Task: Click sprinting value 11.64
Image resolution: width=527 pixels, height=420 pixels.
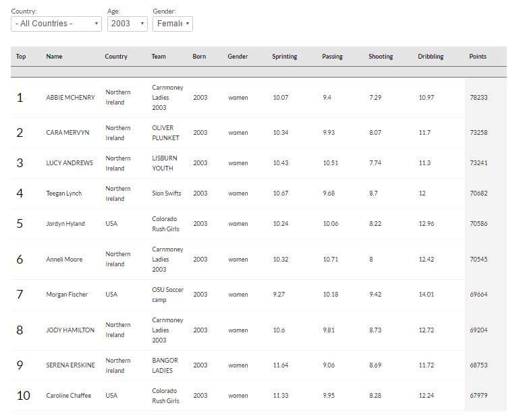Action: pos(281,365)
